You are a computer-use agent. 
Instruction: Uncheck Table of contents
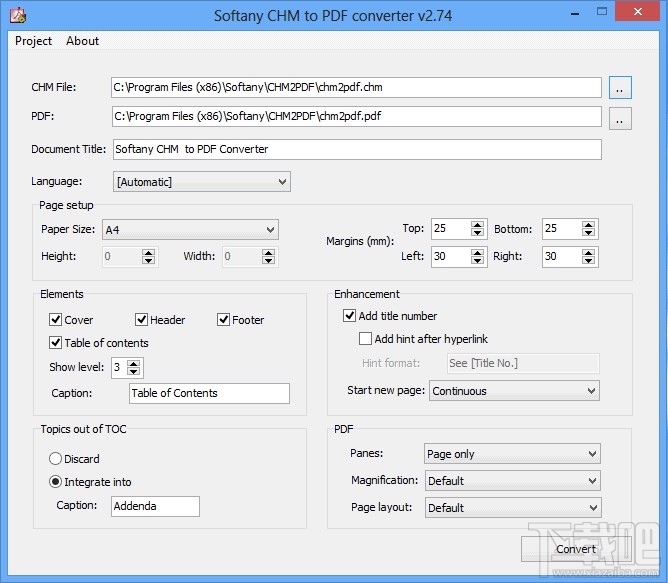55,342
